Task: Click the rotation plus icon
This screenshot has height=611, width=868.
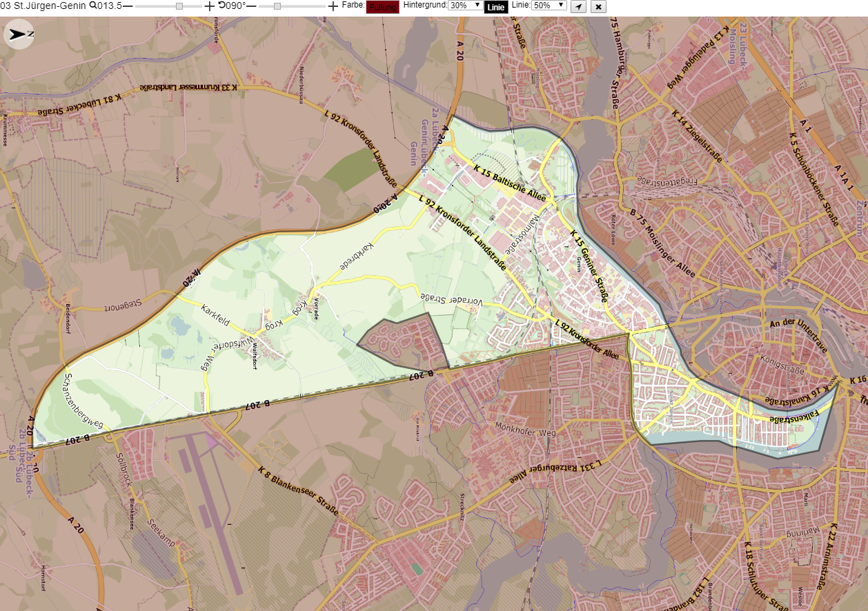Action: click(x=333, y=6)
